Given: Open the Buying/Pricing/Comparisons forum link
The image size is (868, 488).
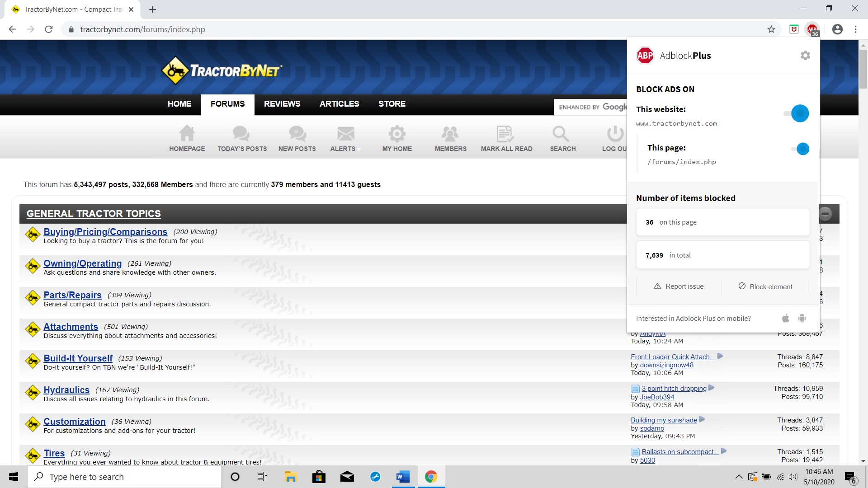Looking at the screenshot, I should [105, 232].
